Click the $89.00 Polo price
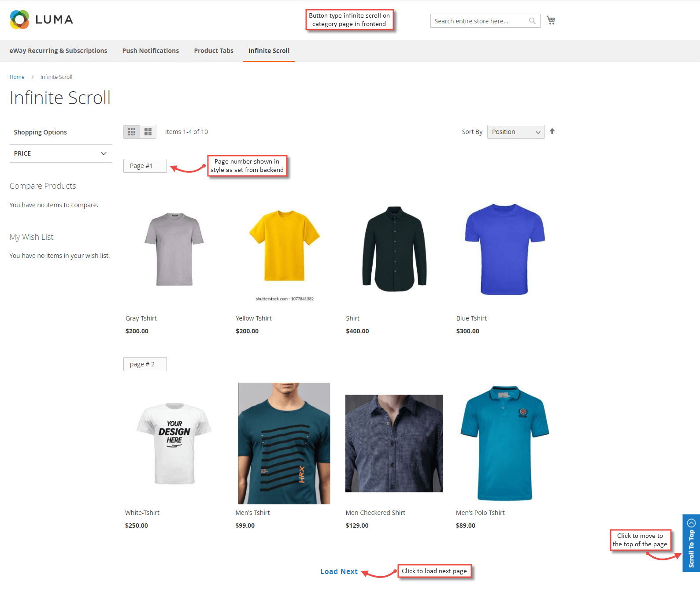This screenshot has width=700, height=589. (466, 526)
